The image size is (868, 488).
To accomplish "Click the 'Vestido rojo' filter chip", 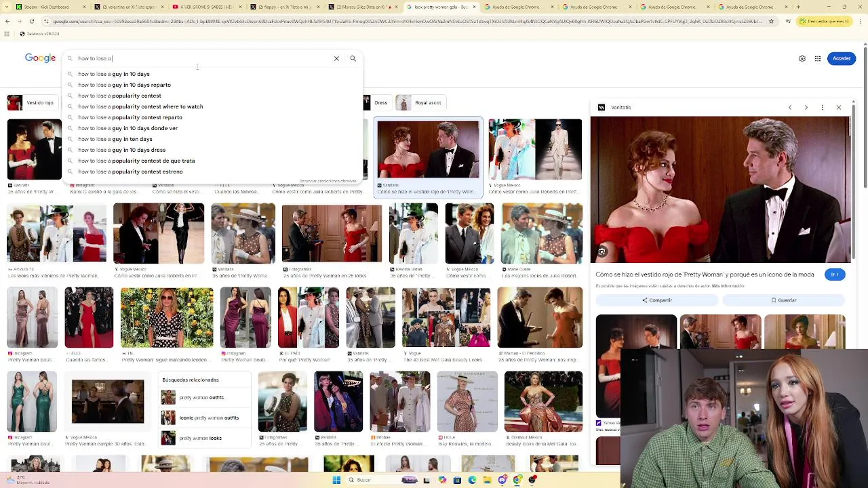I will pyautogui.click(x=31, y=103).
